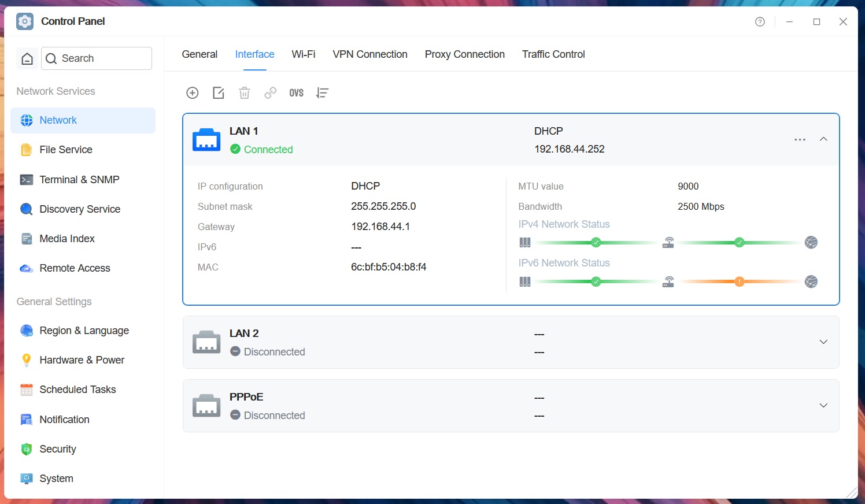Screen dimensions: 865x504
Task: Open File Service settings
Action: (83, 150)
